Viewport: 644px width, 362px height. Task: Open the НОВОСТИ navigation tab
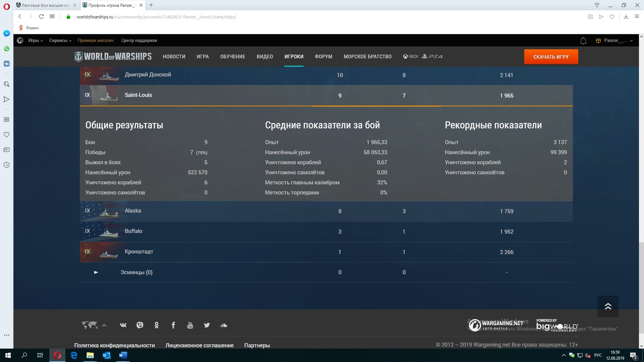tap(174, 57)
